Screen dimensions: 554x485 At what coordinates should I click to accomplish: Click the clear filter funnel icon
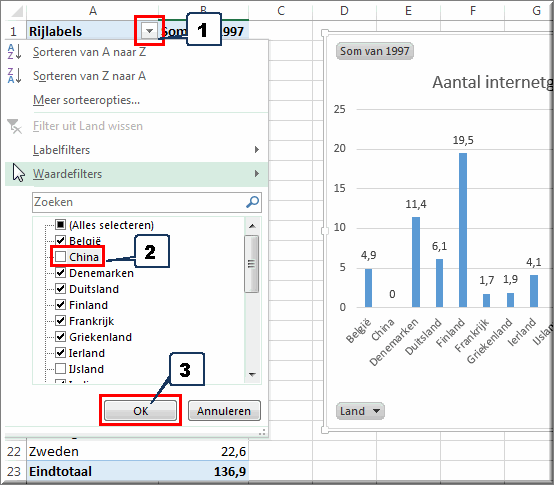pos(14,126)
